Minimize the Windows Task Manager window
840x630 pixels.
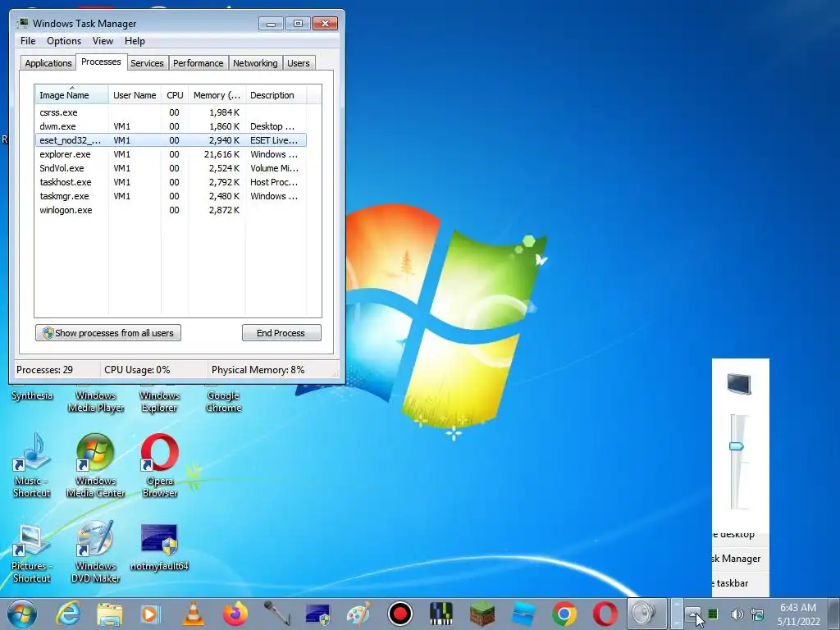click(x=271, y=24)
